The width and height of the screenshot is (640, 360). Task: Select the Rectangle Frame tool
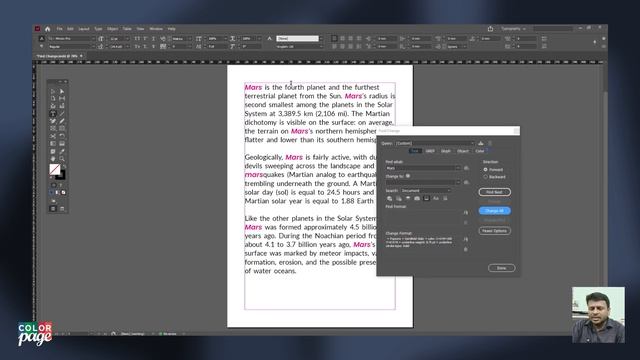[53, 129]
